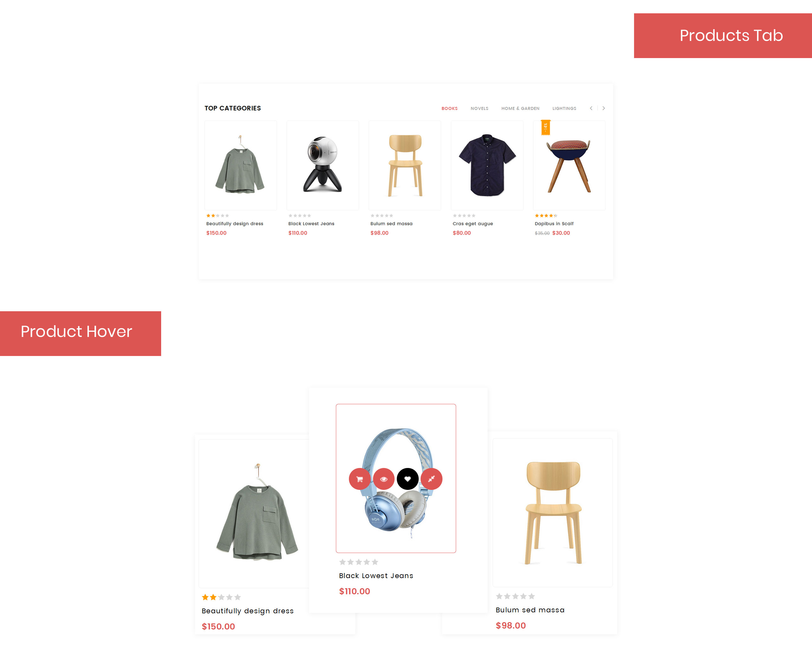
Task: Open the navy shirt product thumbnail
Action: pos(487,165)
